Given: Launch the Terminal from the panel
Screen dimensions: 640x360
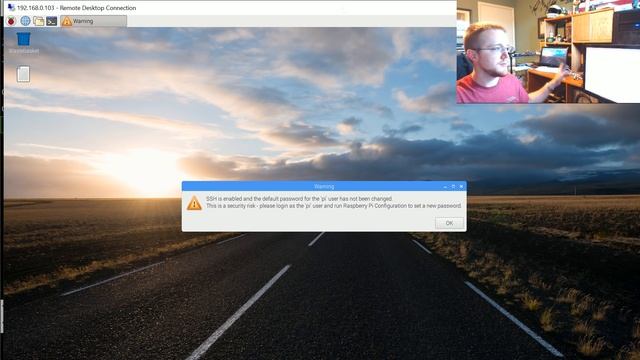Looking at the screenshot, I should tap(51, 21).
